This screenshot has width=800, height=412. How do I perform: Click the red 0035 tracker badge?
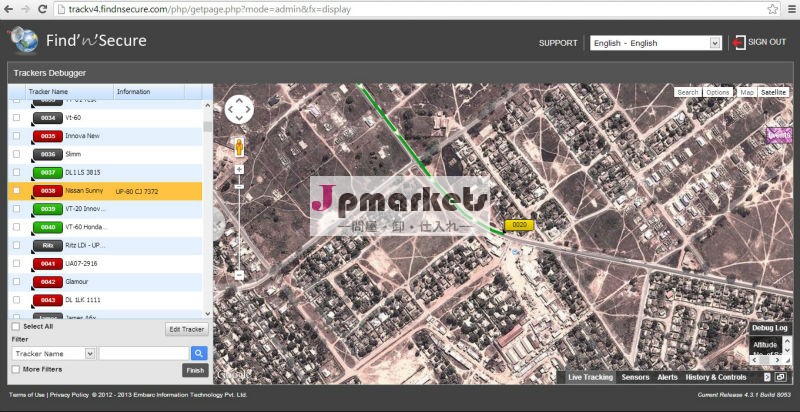(x=48, y=136)
